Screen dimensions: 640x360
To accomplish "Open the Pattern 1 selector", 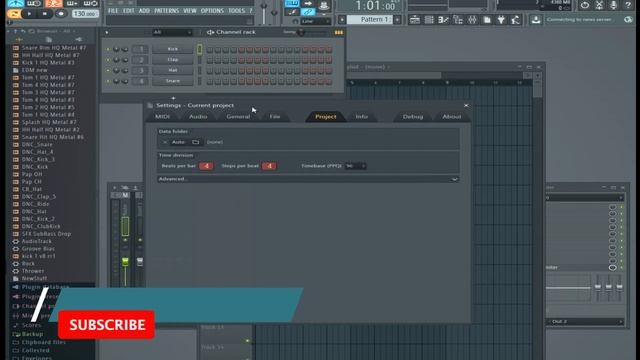I will click(x=369, y=20).
